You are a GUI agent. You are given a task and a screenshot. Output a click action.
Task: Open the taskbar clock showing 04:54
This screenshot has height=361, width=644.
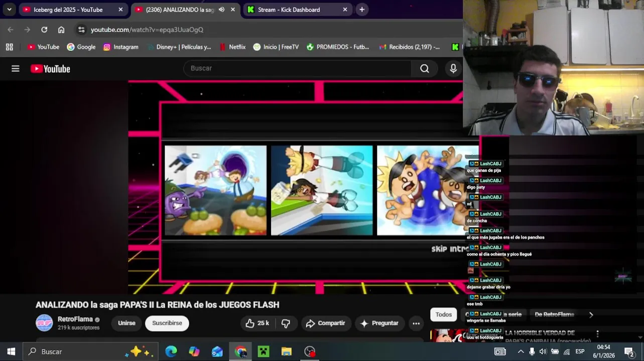point(604,351)
